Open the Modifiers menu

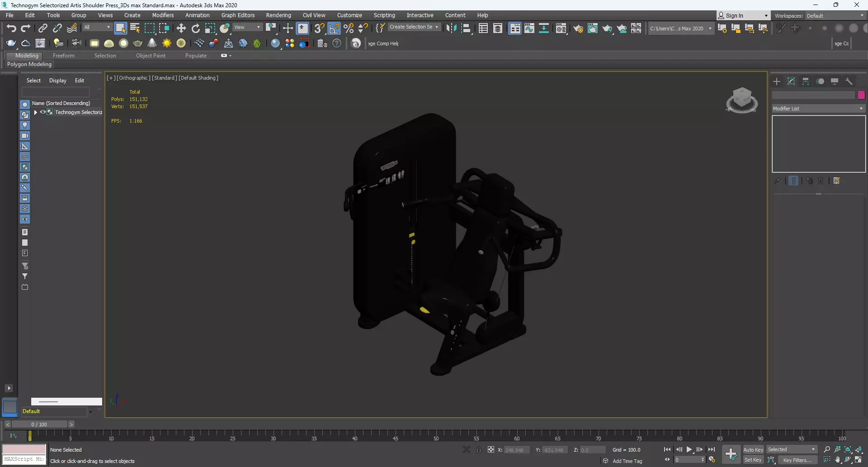pyautogui.click(x=163, y=15)
